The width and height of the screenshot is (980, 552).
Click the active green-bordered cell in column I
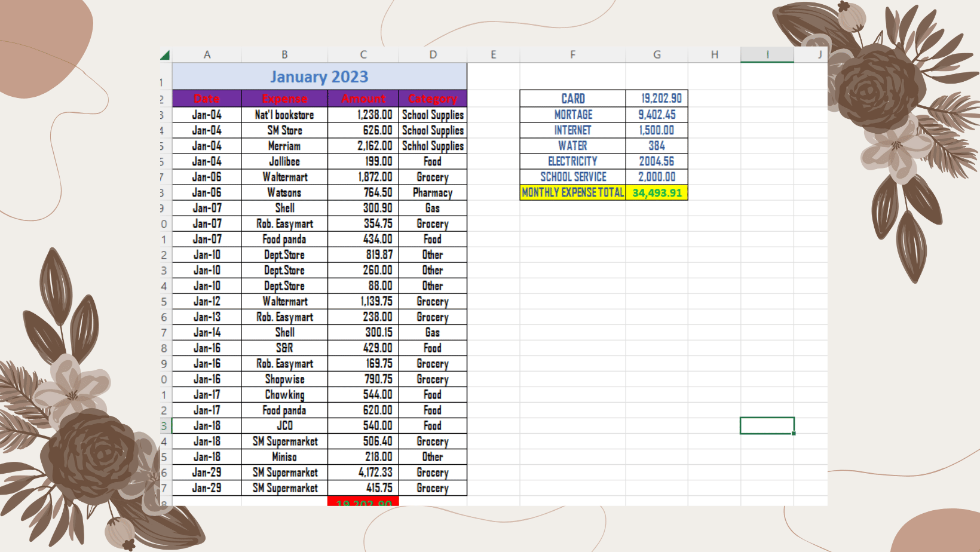(767, 425)
